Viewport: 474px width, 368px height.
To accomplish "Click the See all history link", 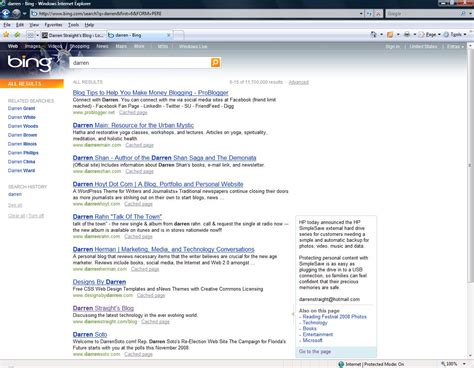I will tap(15, 205).
